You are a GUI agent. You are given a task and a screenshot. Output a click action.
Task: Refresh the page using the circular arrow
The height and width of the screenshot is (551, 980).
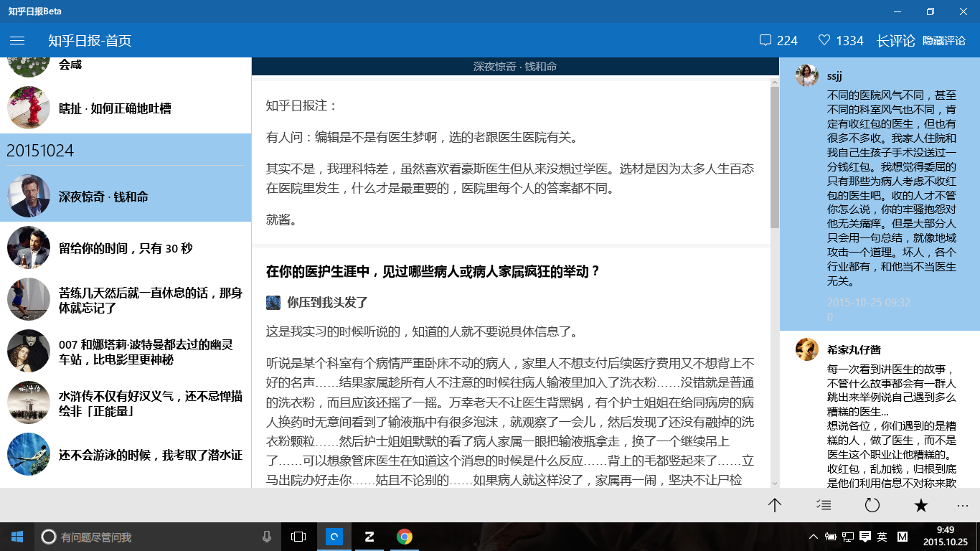point(872,505)
